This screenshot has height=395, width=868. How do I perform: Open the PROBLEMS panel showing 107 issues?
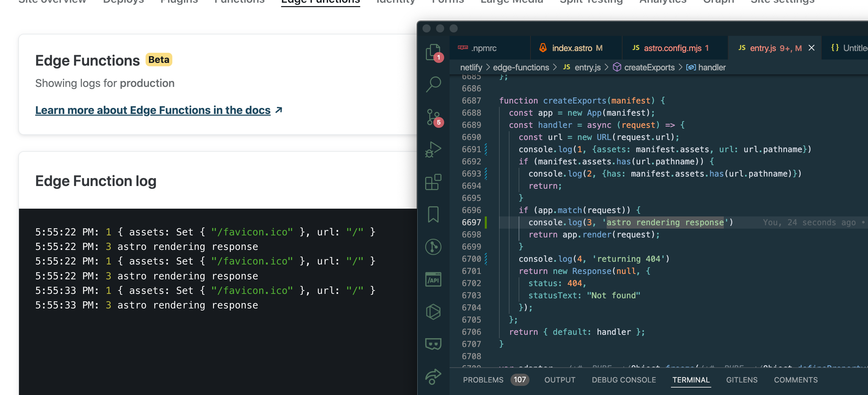tap(484, 380)
